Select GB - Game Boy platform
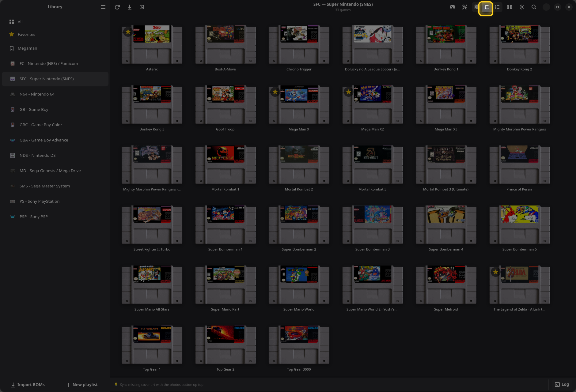576x392 pixels. [55, 109]
